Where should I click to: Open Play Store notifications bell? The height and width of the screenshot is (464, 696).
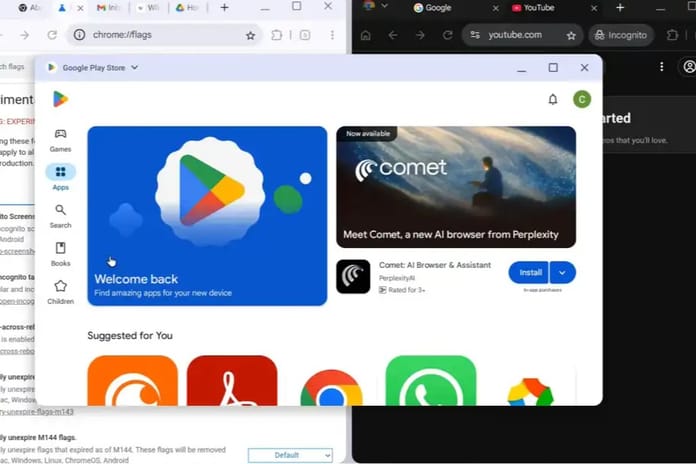click(x=553, y=99)
